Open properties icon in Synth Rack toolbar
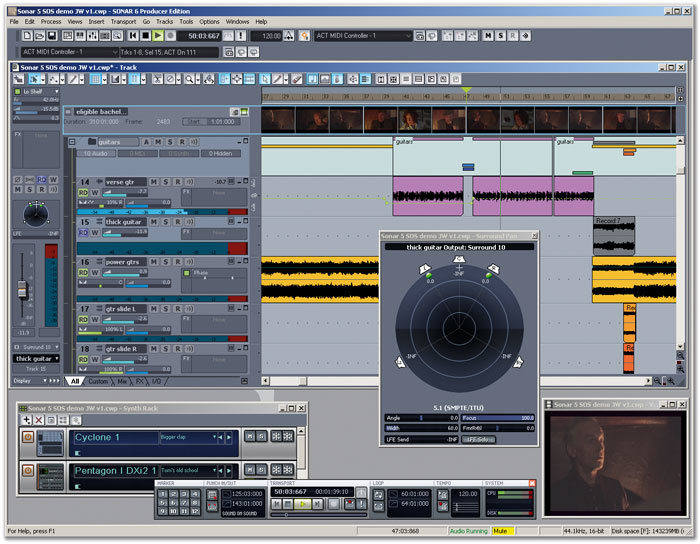 point(51,420)
